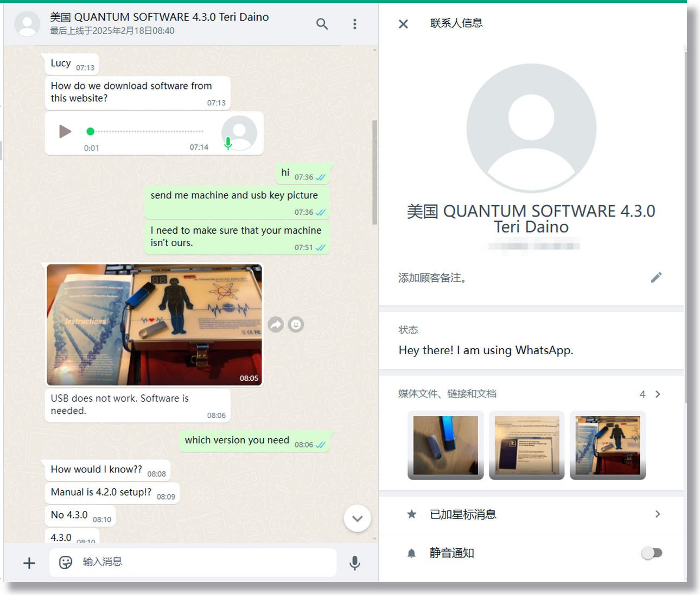The height and width of the screenshot is (595, 700).
Task: Open the machine photo sent at 08:05
Action: 154,325
